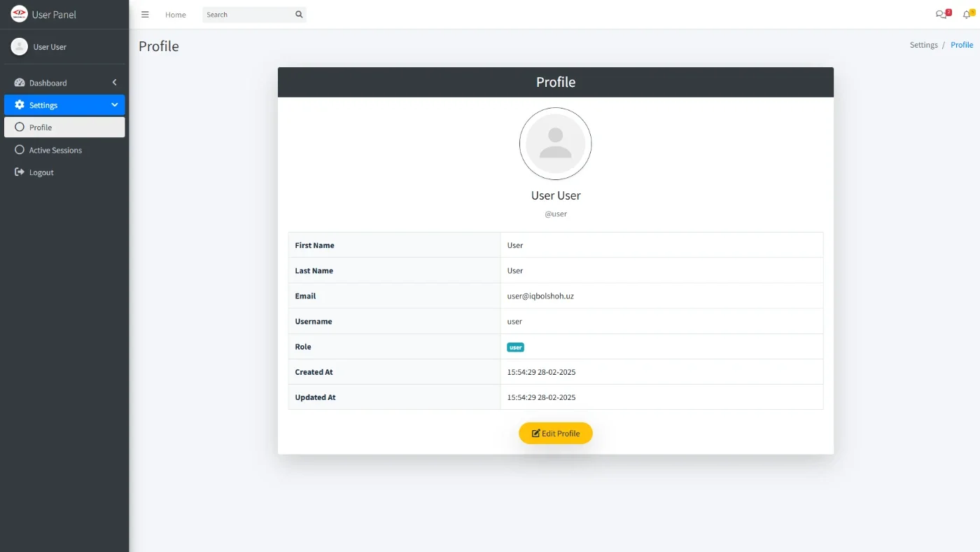
Task: Open the Dashboard sidebar item
Action: [x=64, y=83]
